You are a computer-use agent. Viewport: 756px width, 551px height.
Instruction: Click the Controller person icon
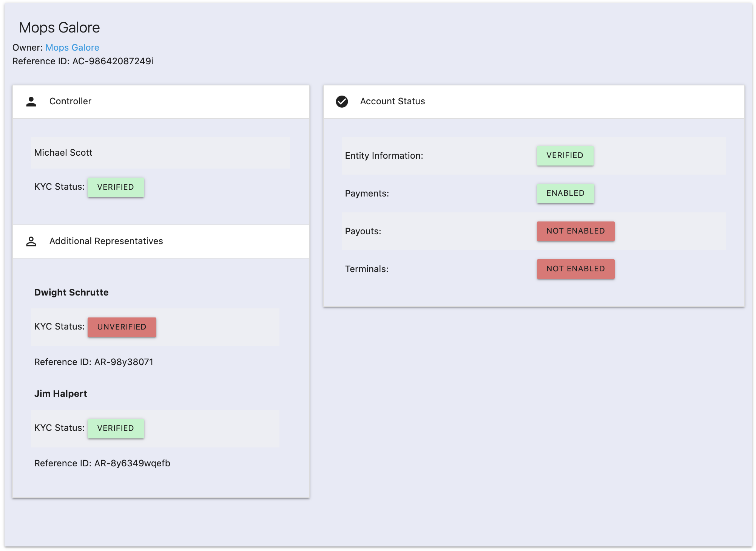32,101
